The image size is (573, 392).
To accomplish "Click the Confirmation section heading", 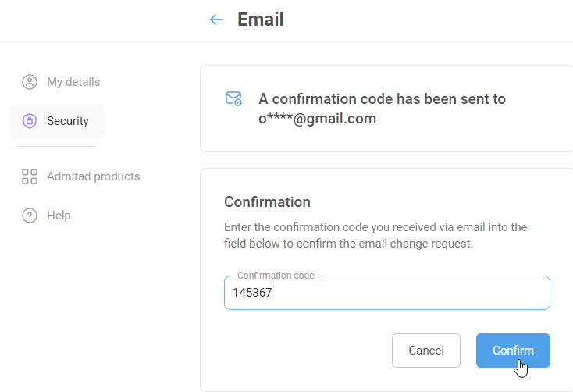I will tap(267, 201).
